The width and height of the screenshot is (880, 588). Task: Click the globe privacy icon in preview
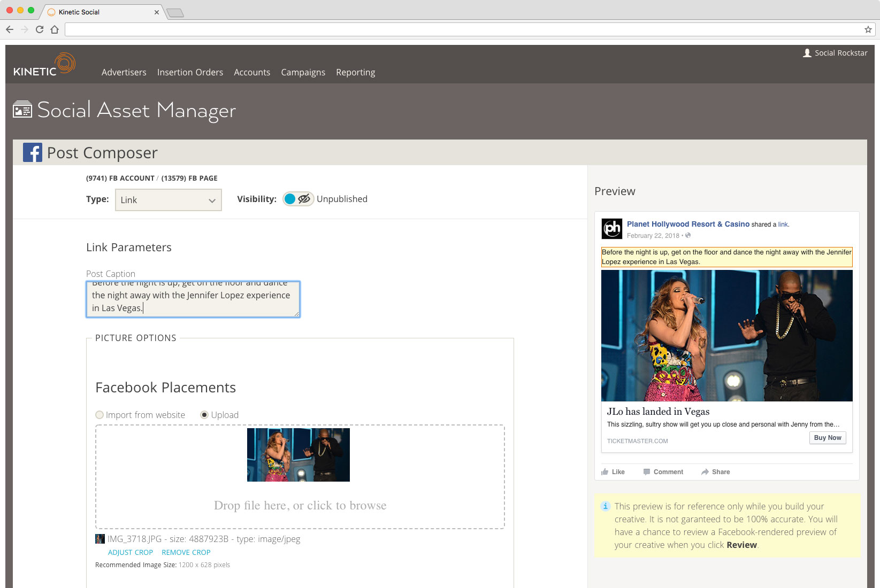click(x=688, y=235)
